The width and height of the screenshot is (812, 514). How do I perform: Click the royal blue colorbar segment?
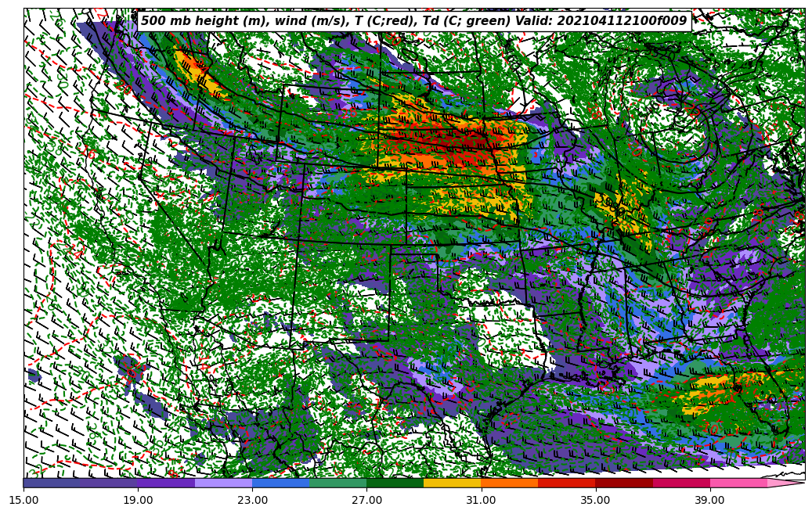coord(280,483)
